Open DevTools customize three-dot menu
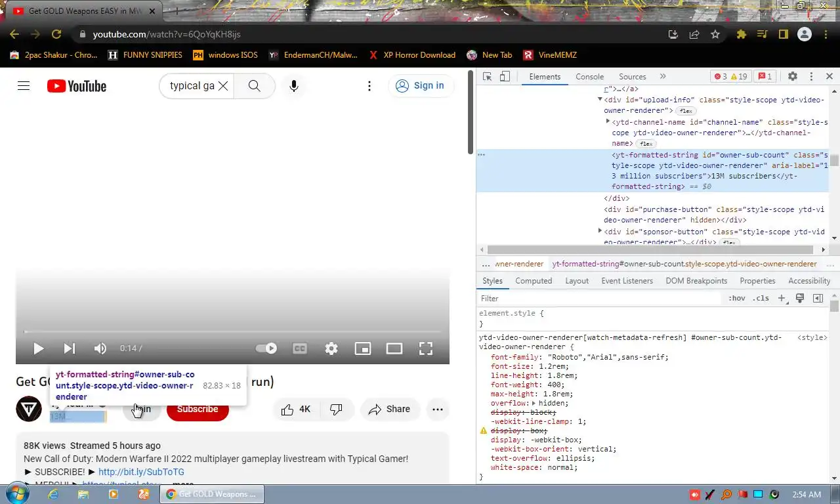Screen dimensions: 840x504 811,76
